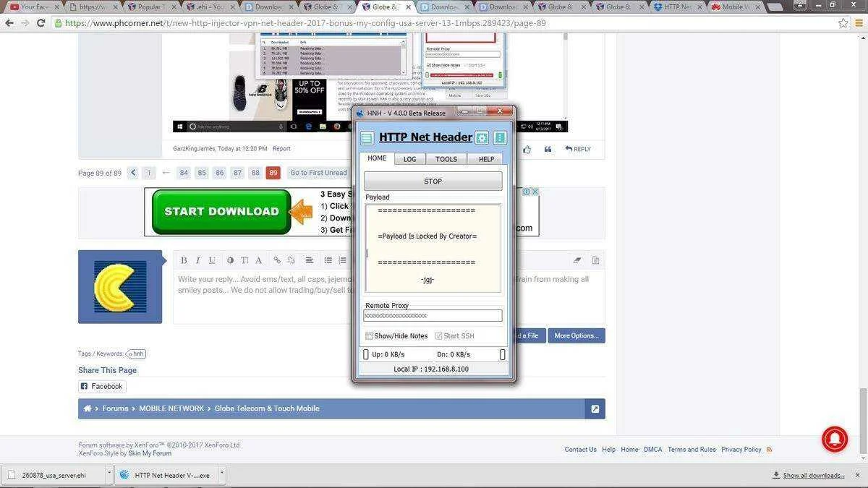Toggle the Show/Hide Notes checkbox
The image size is (868, 488).
[369, 335]
